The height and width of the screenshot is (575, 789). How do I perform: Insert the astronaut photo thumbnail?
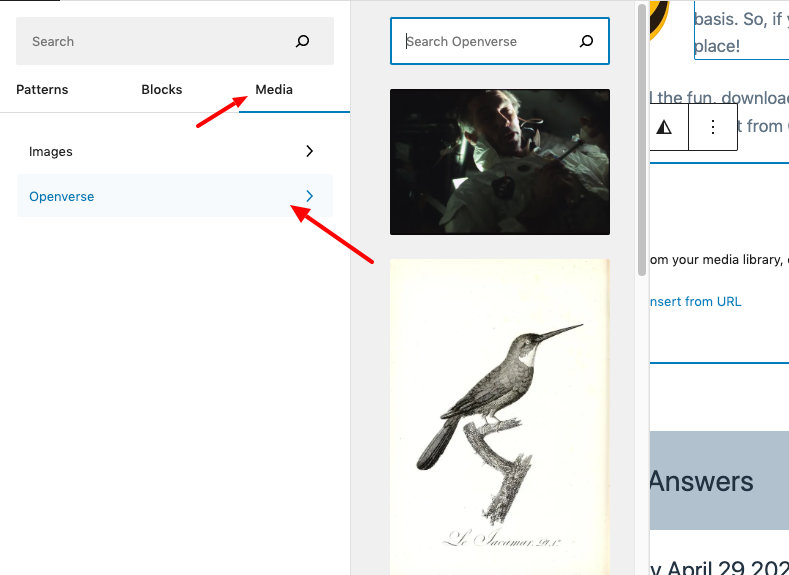point(500,162)
